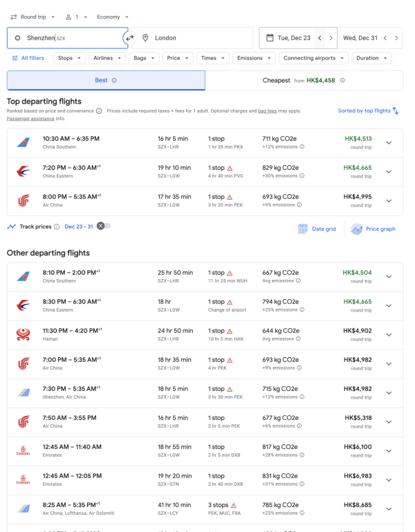The height and width of the screenshot is (532, 415).
Task: Click the info icon by ranking description
Action: (99, 111)
